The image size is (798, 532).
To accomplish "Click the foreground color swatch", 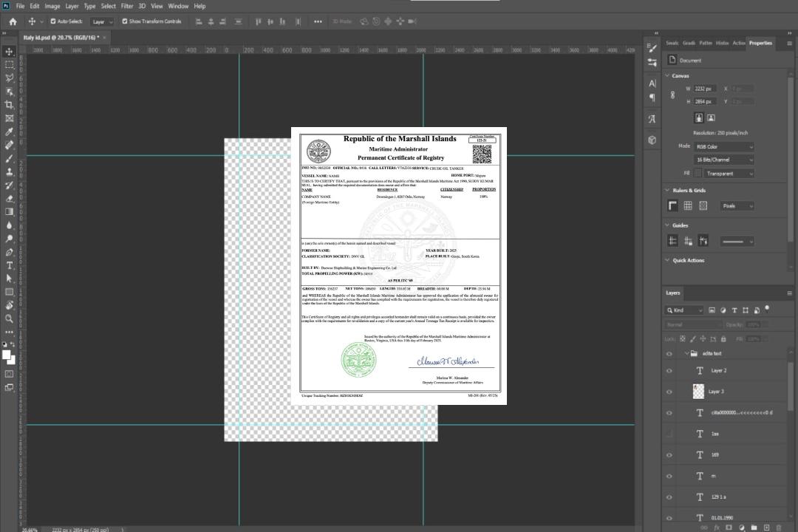I will (x=6, y=355).
